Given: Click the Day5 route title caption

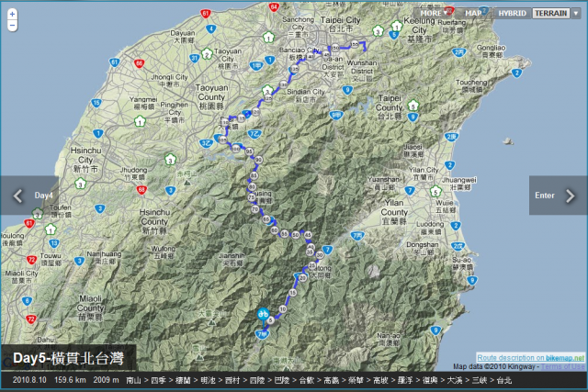Looking at the screenshot, I should coord(68,358).
